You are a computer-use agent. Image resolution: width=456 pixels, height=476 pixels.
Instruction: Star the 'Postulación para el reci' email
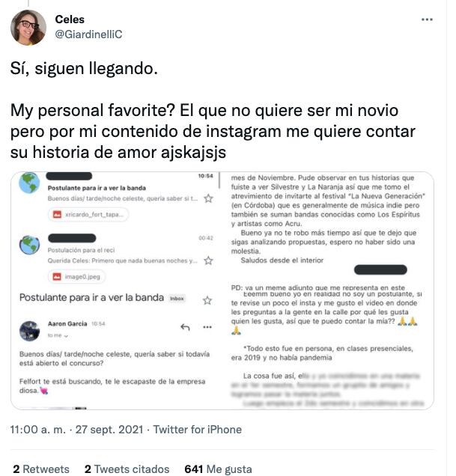pyautogui.click(x=209, y=260)
